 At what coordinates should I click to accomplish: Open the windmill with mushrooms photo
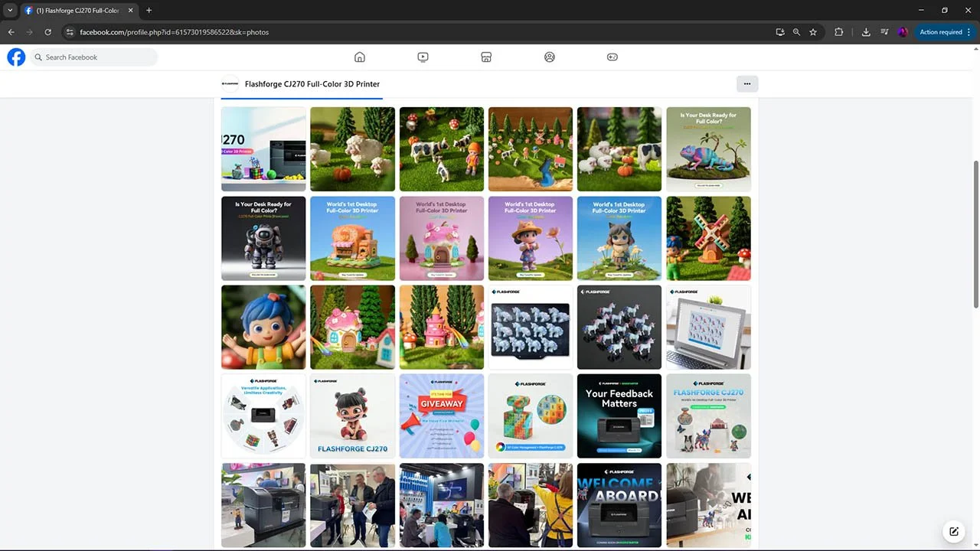click(x=708, y=239)
